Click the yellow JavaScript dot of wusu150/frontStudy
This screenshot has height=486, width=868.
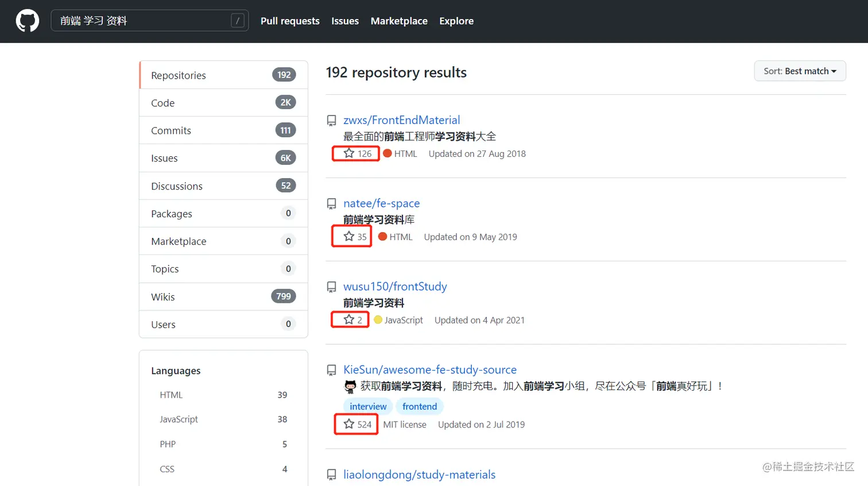tap(378, 320)
